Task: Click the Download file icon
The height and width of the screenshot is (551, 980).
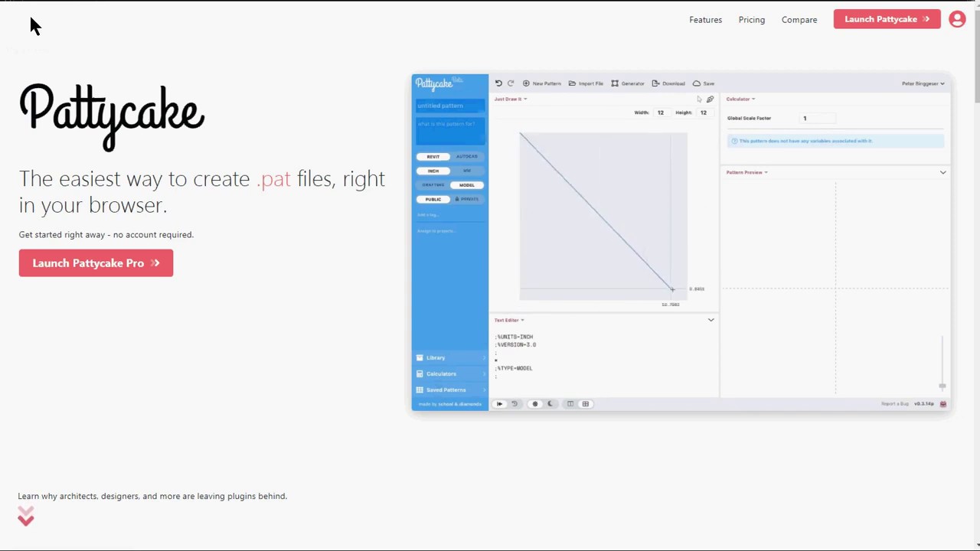Action: click(x=655, y=83)
